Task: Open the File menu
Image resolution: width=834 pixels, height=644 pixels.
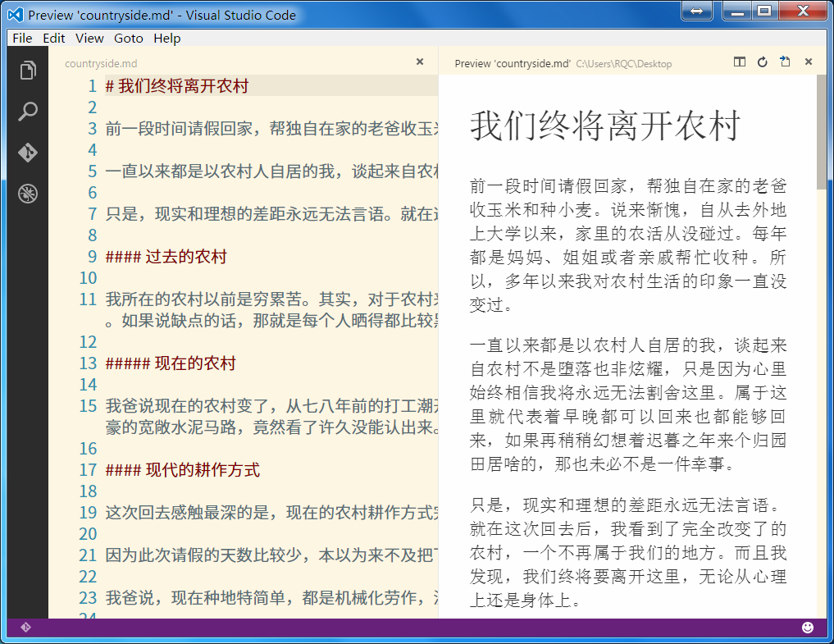Action: (x=21, y=38)
